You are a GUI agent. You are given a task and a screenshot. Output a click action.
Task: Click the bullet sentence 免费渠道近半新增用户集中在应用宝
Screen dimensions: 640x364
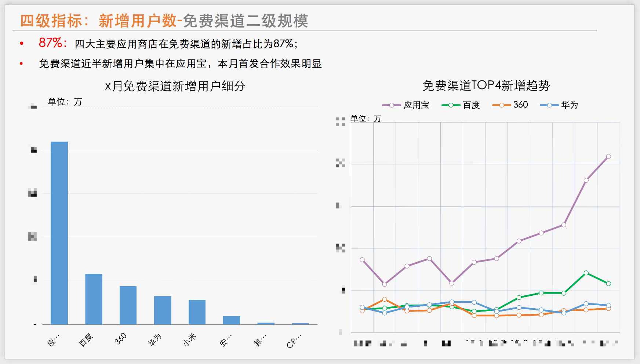tap(180, 63)
